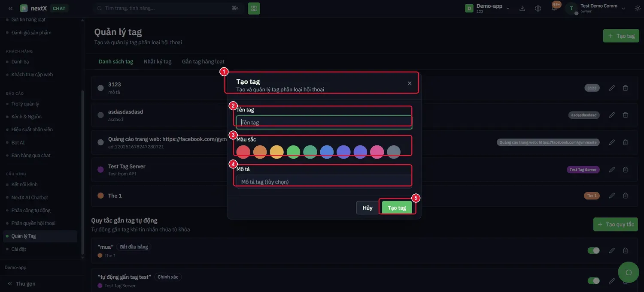644x292 pixels.
Task: Edit the 3123 tag
Action: (612, 88)
